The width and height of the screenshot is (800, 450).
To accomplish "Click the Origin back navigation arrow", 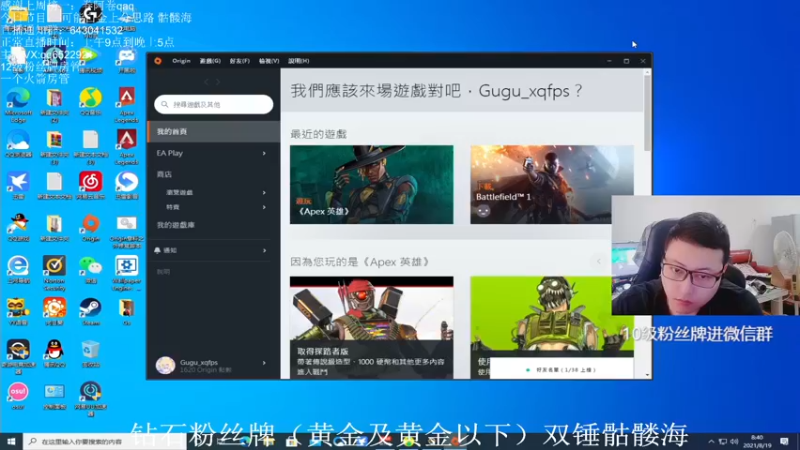I will [206, 82].
